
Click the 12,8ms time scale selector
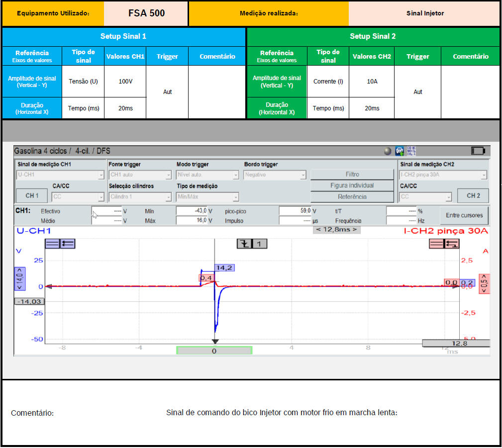point(336,230)
